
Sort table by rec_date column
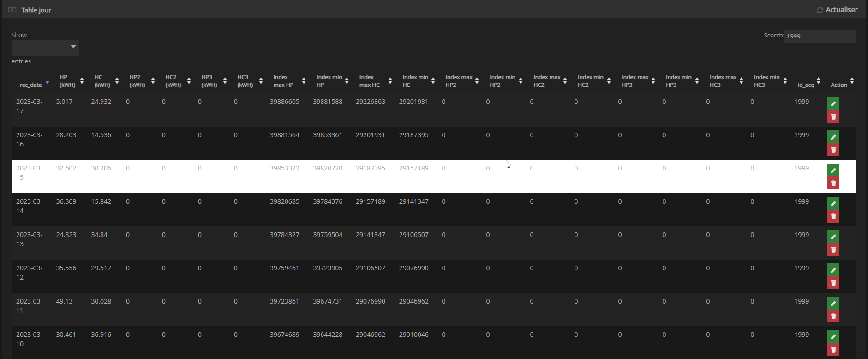(31, 85)
